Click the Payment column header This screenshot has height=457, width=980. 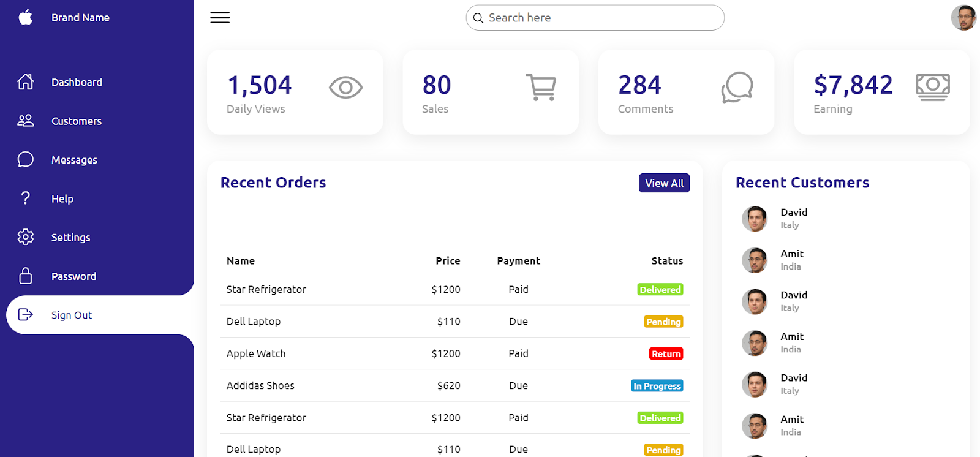point(518,261)
